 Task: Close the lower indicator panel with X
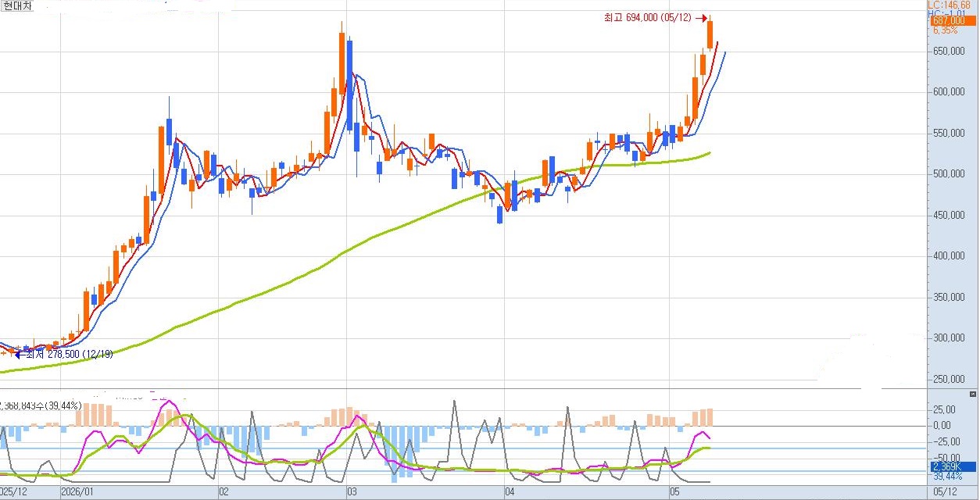point(973,395)
